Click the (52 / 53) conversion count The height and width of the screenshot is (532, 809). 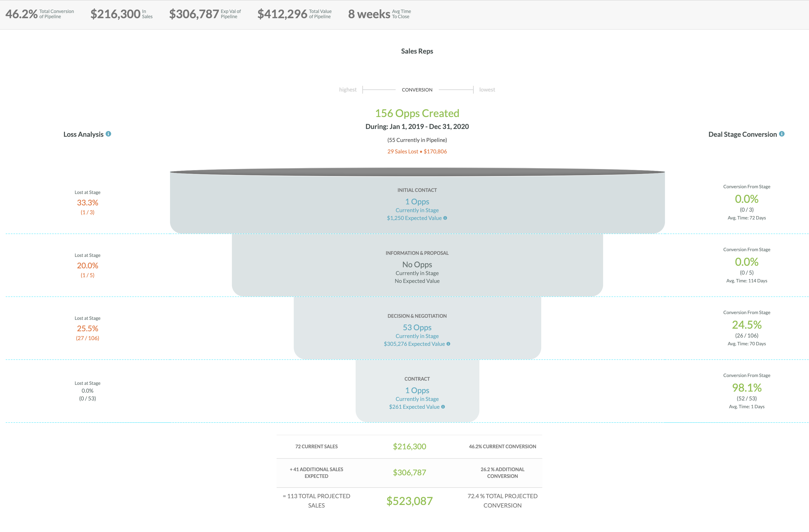[747, 398]
